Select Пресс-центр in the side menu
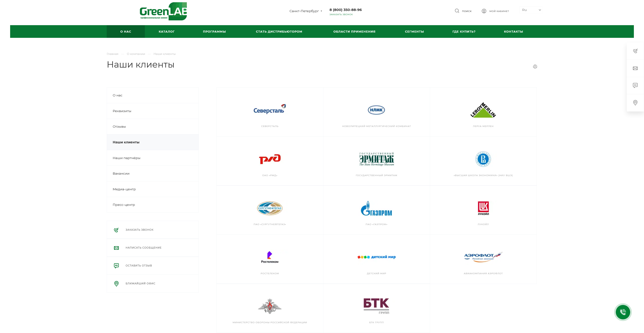 (x=152, y=205)
